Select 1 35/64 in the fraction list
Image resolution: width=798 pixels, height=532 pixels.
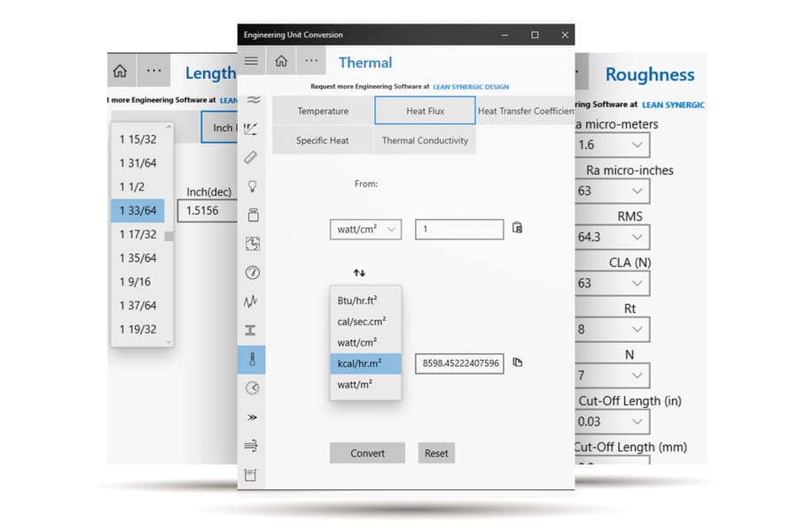coord(138,258)
